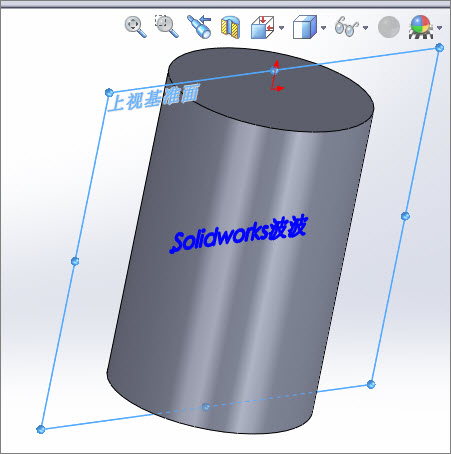Click the plane's top-left corner handle

click(109, 92)
